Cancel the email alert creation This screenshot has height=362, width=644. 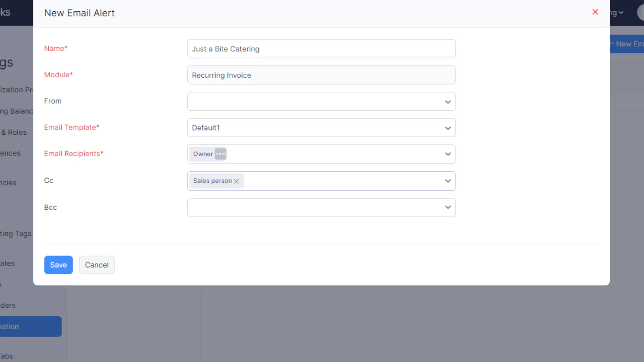[x=97, y=265]
